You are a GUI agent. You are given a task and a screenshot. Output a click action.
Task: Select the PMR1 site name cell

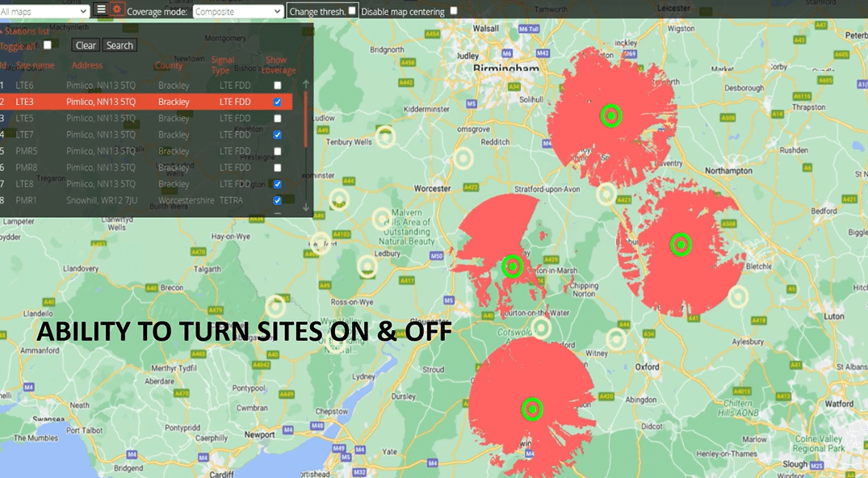[26, 200]
